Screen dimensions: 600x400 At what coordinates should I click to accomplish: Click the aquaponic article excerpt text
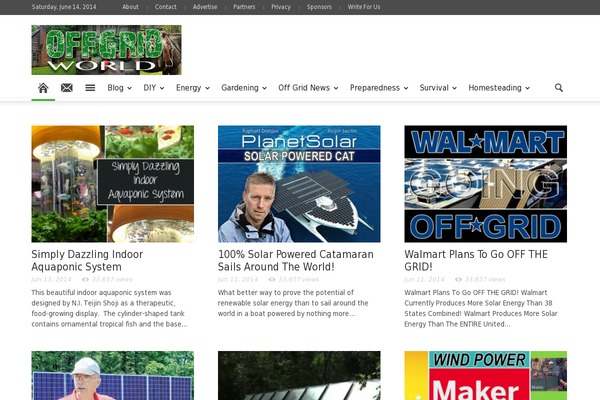click(x=109, y=308)
